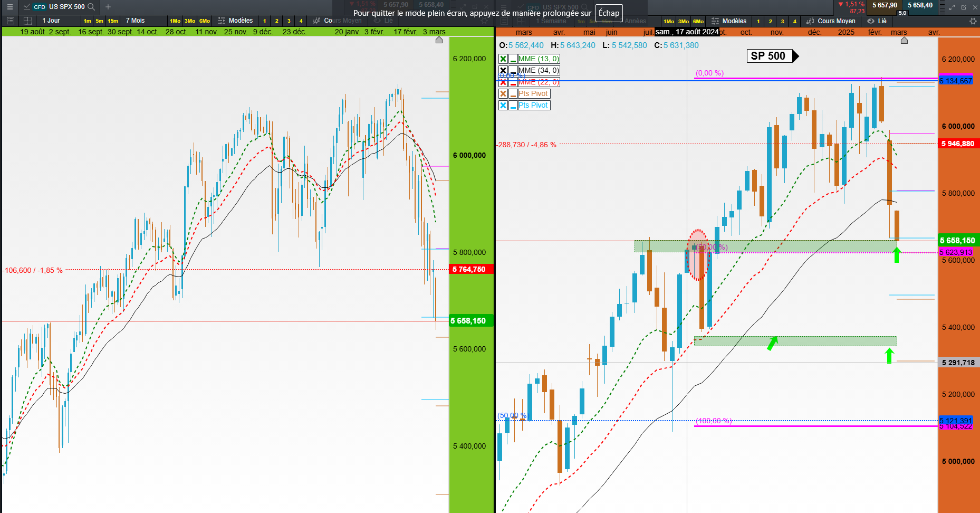Select the 1Mo range in left chart

175,21
